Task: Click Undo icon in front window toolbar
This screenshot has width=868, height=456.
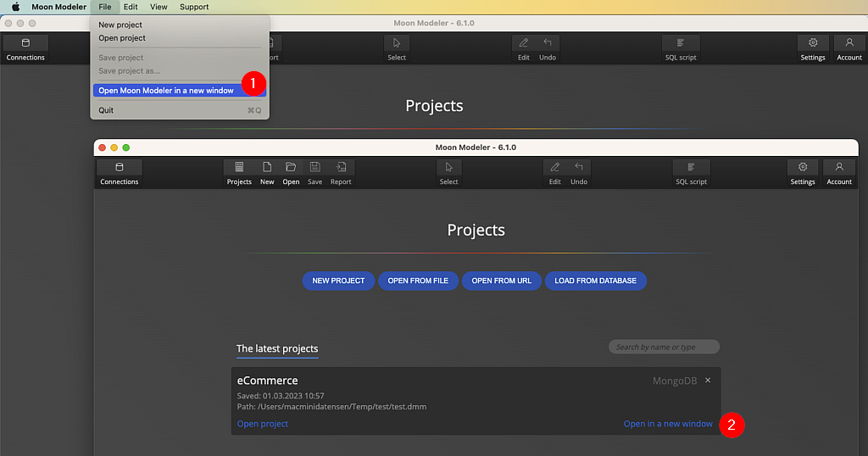Action: [x=579, y=173]
